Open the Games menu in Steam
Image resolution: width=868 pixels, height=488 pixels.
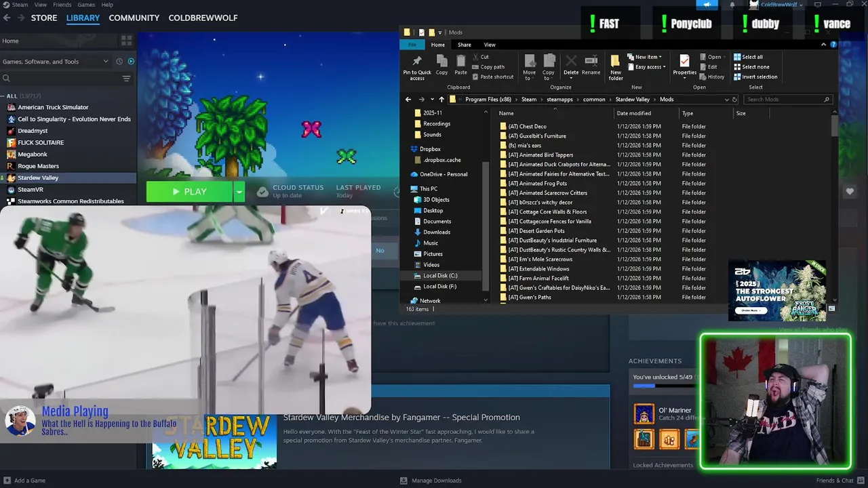[x=86, y=5]
